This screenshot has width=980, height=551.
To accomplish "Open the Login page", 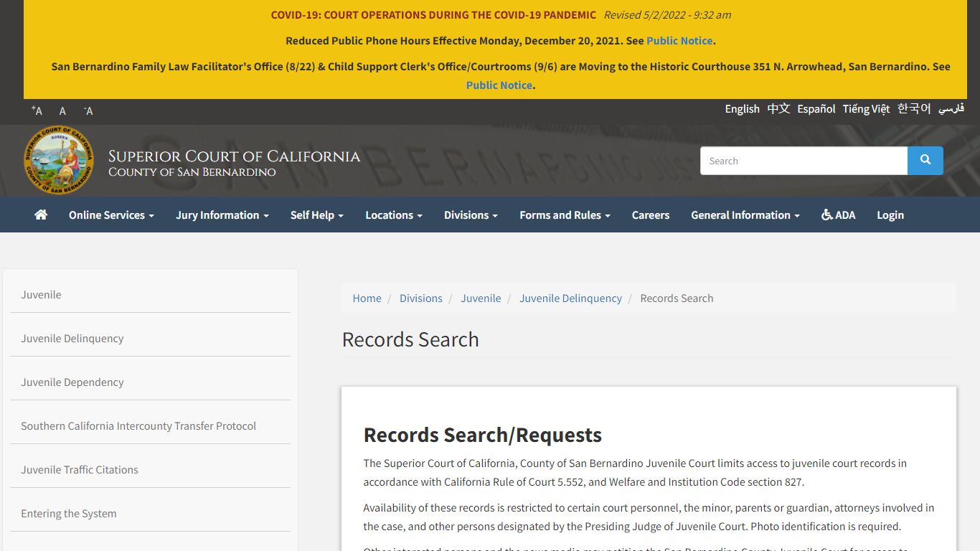I will tap(890, 215).
